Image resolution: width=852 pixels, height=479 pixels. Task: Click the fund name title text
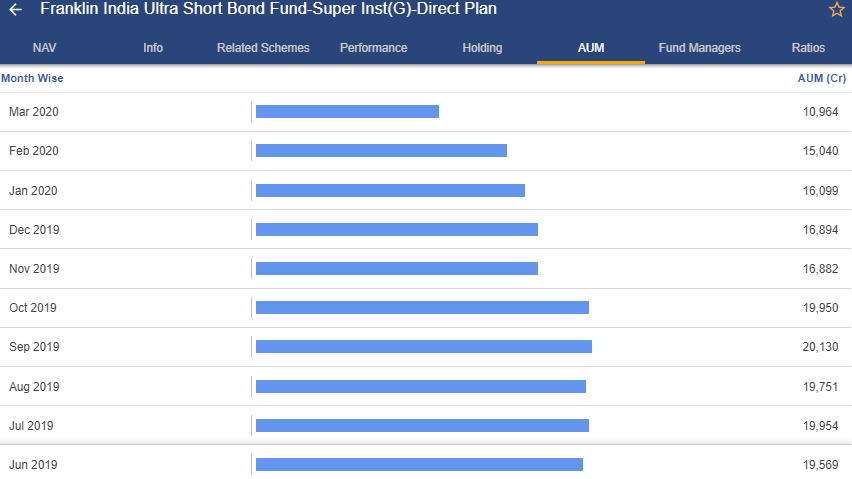click(268, 9)
